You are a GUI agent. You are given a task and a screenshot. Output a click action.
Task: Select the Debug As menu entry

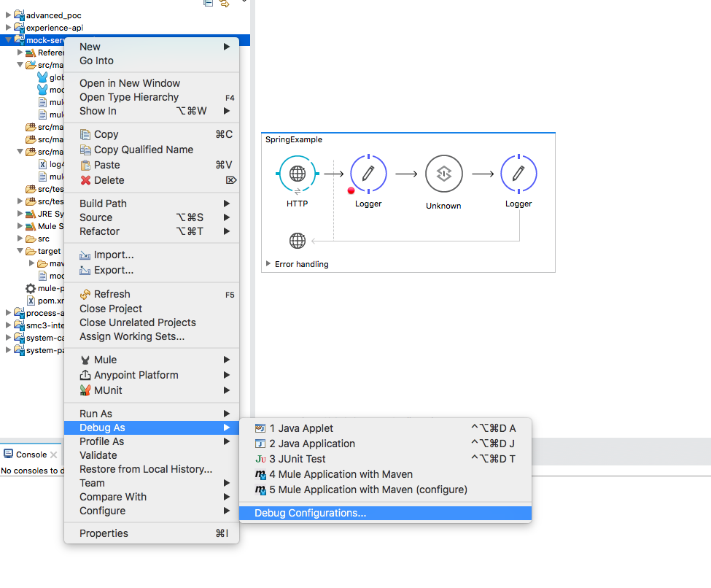click(x=152, y=428)
